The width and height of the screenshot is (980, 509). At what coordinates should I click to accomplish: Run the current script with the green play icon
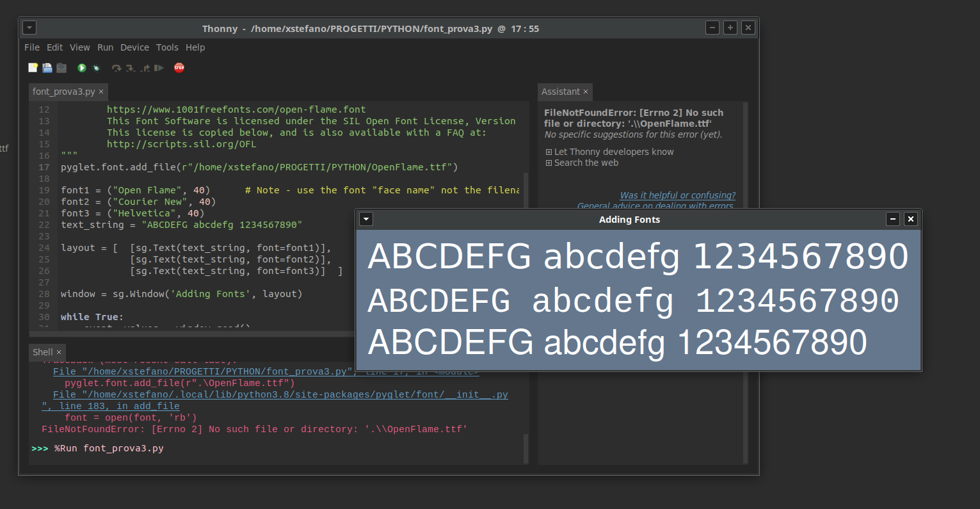81,67
